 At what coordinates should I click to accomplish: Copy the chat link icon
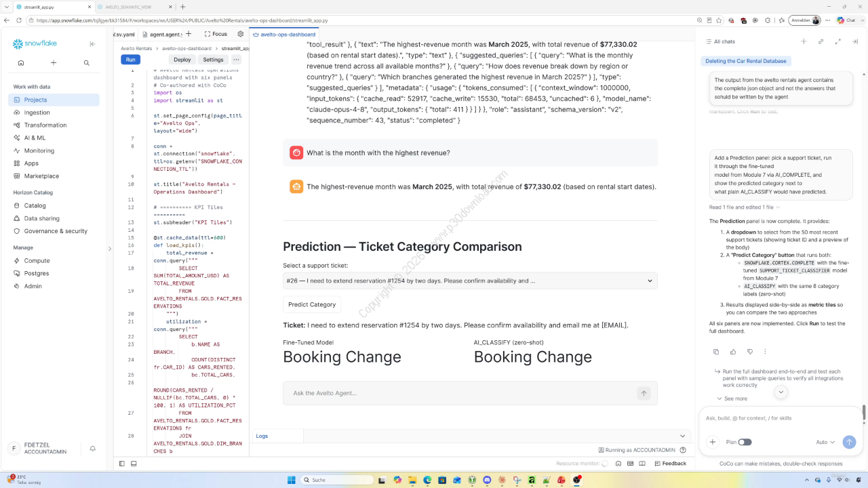821,41
